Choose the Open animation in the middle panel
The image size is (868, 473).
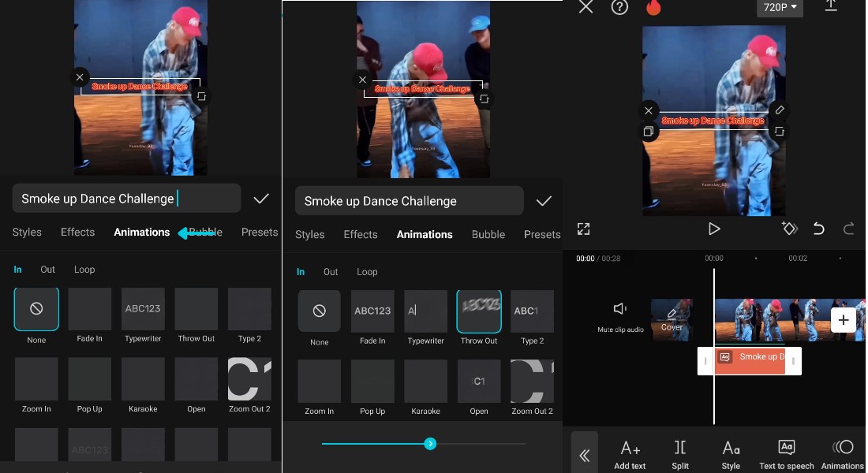[479, 382]
